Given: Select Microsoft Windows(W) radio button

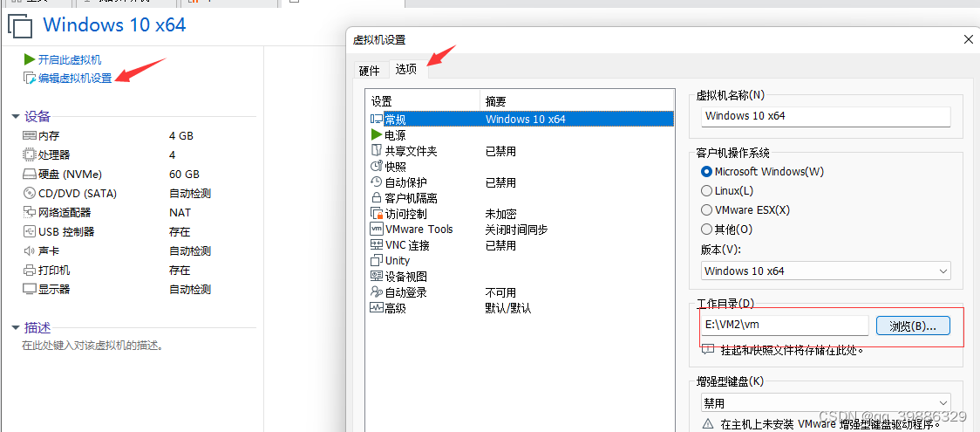Looking at the screenshot, I should point(707,171).
